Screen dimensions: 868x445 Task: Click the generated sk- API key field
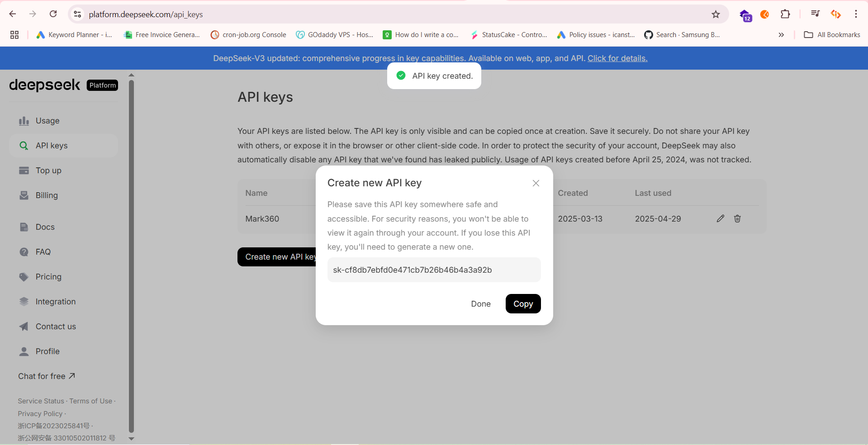(434, 270)
